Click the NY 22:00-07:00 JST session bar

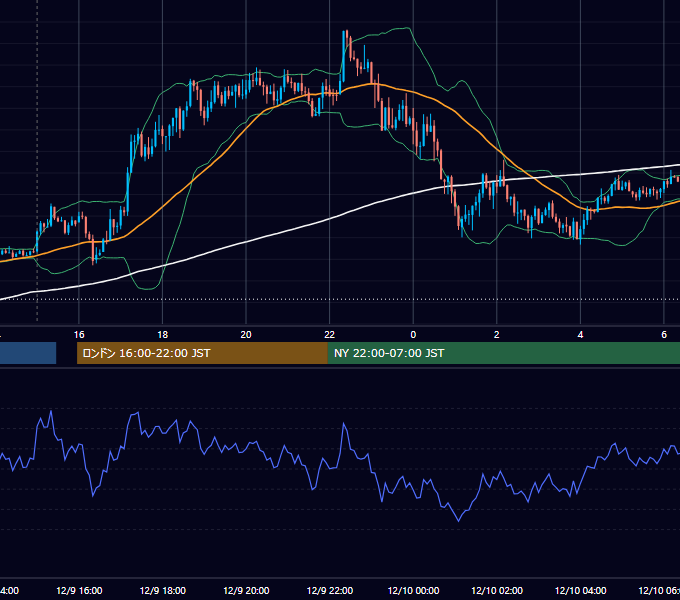tap(504, 353)
